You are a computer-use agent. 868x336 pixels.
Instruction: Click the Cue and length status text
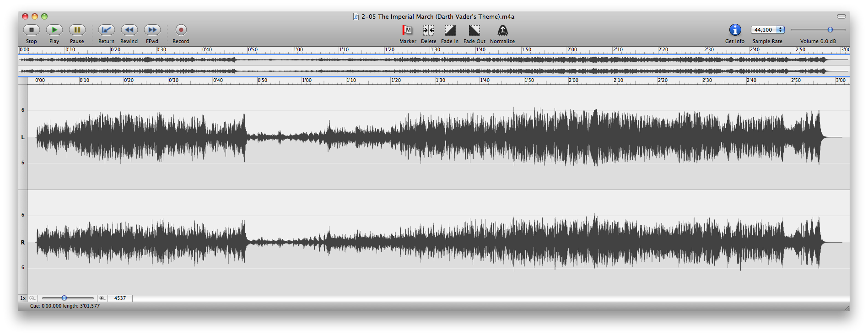pyautogui.click(x=65, y=306)
